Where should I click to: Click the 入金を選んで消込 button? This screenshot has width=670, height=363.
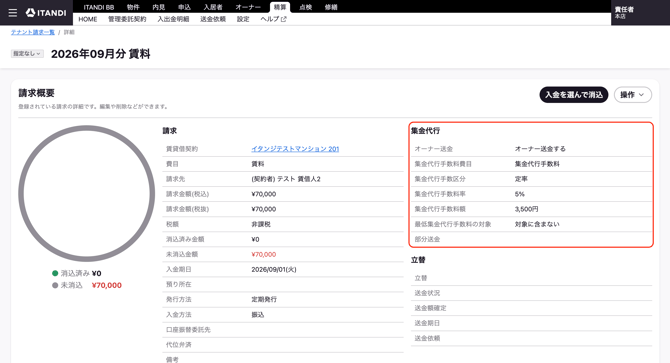pos(574,95)
